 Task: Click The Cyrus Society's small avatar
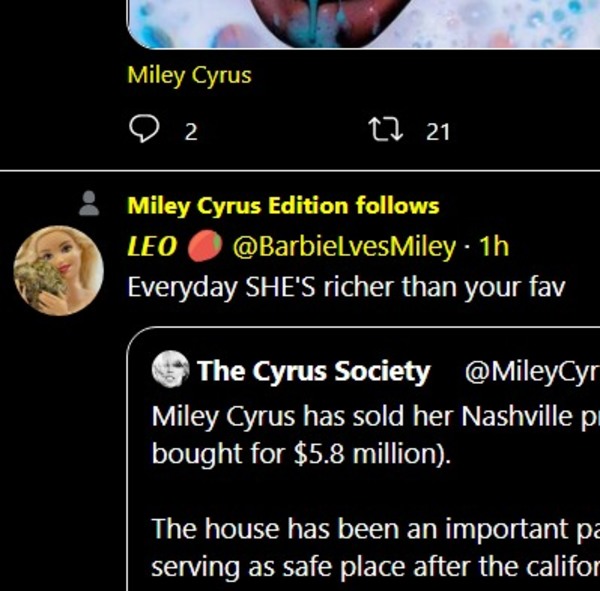pos(171,371)
